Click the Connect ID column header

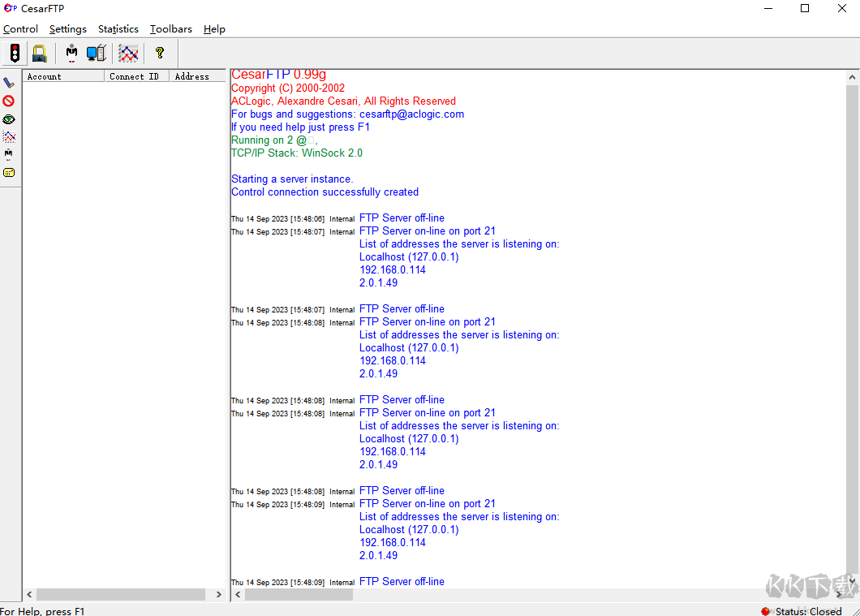click(x=136, y=76)
